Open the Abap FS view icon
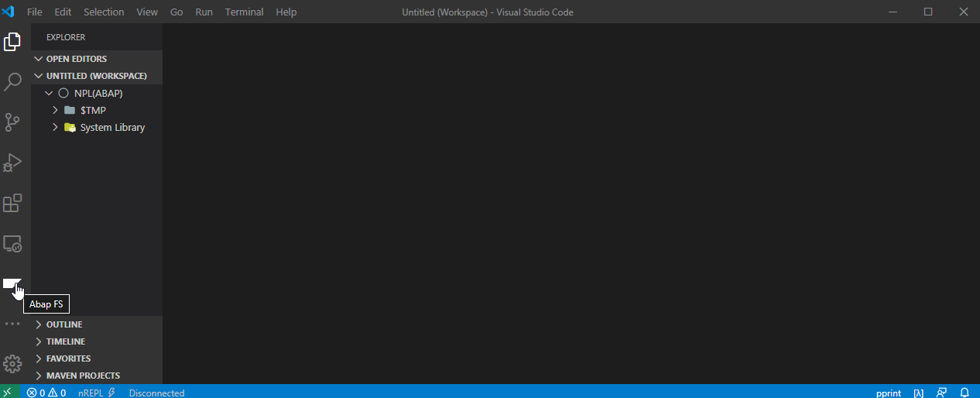 (x=12, y=283)
